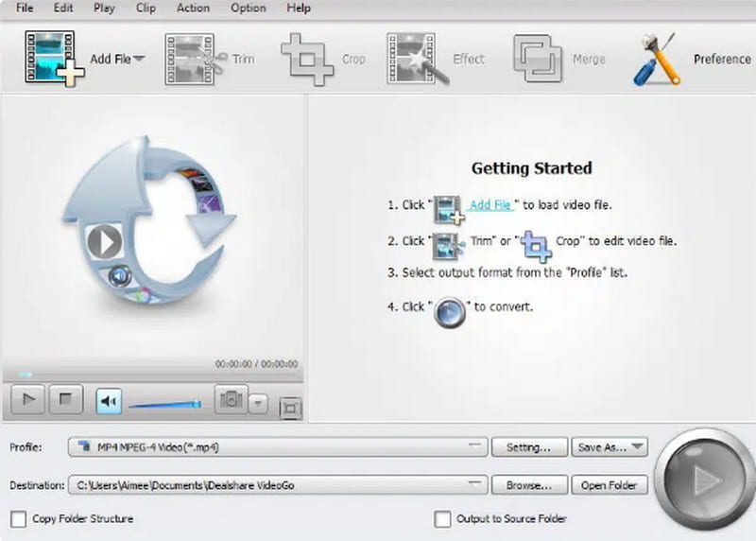Enable Copy Folder Structure checkbox
The height and width of the screenshot is (541, 756).
click(x=19, y=519)
